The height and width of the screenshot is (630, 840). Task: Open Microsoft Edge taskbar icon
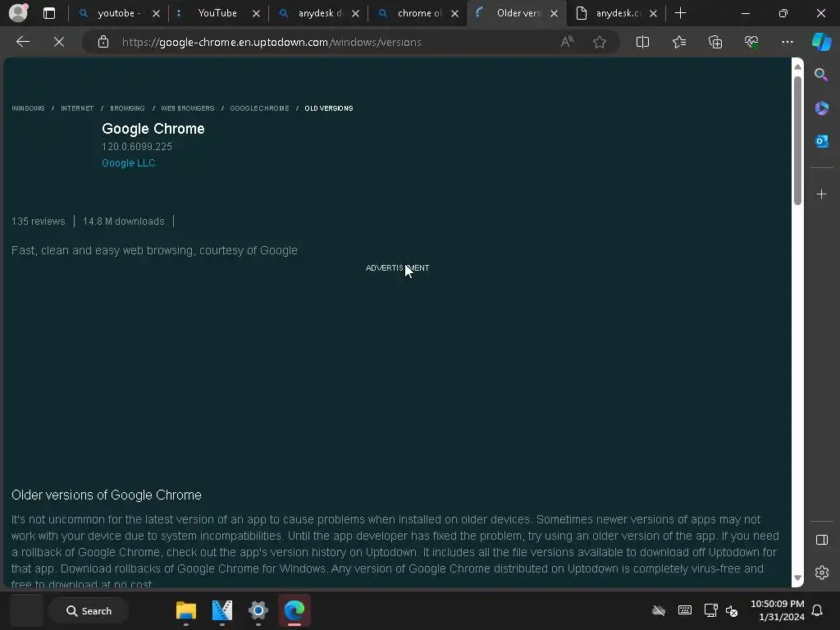(294, 610)
